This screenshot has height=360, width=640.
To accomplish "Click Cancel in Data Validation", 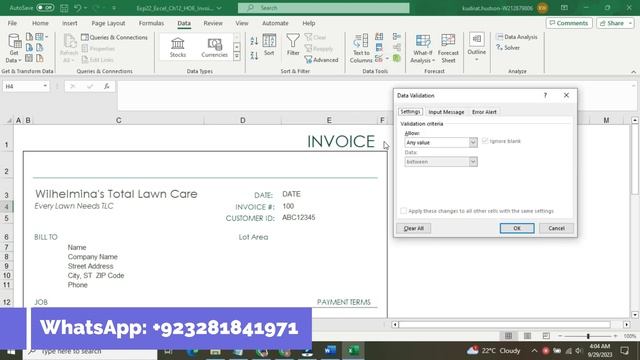I will tap(556, 228).
